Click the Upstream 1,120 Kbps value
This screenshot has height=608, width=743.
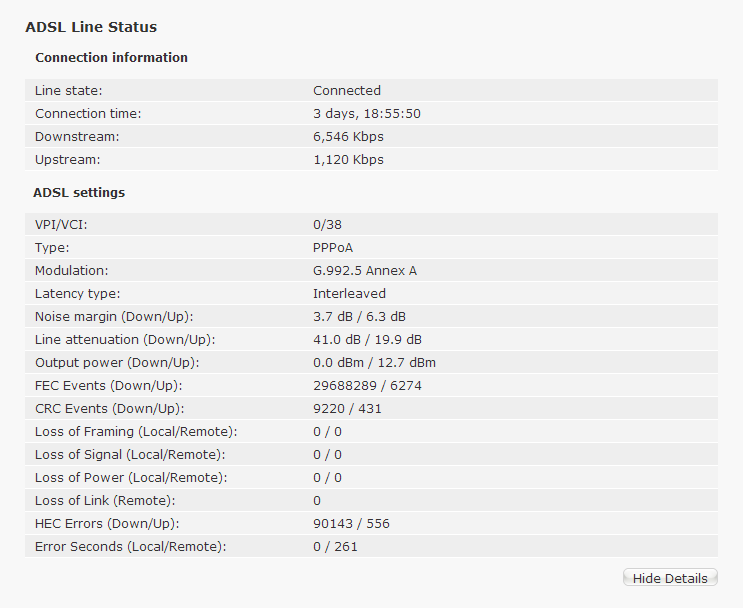click(x=348, y=160)
